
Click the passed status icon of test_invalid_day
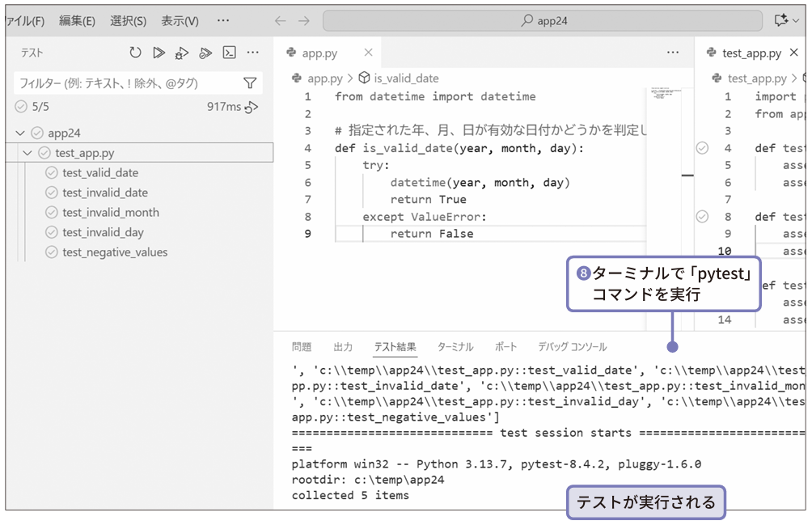coord(51,232)
